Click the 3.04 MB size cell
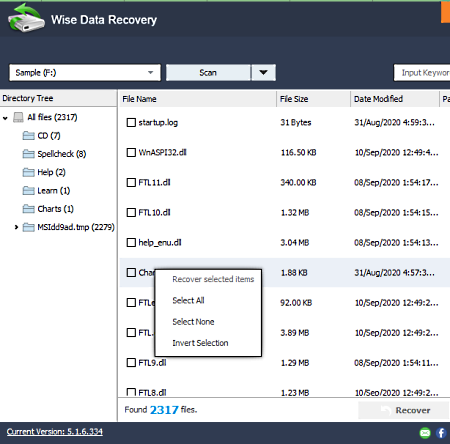The width and height of the screenshot is (450, 444). [295, 243]
